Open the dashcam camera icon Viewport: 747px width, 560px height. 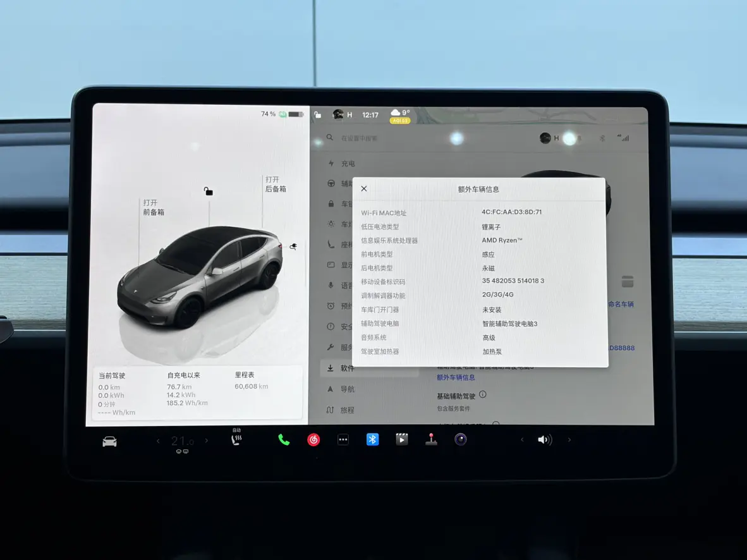tap(461, 439)
